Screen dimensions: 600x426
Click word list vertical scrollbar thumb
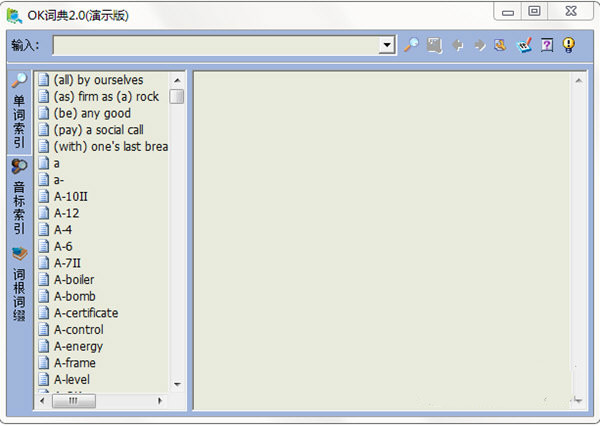(177, 96)
